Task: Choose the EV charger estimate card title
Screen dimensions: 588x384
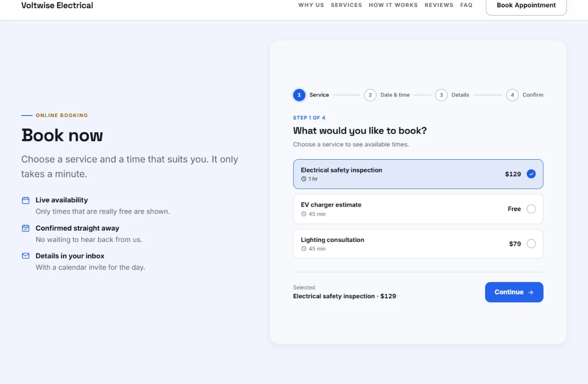Action: [x=331, y=205]
